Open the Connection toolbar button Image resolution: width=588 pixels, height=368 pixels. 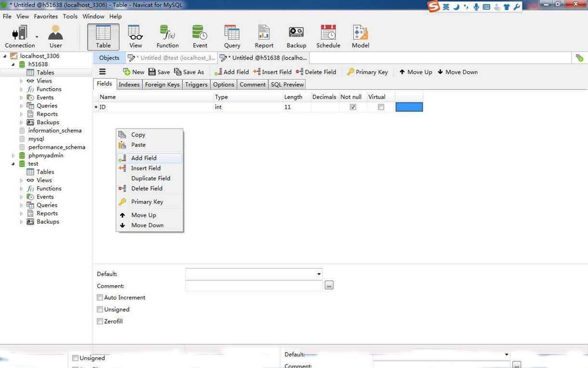click(20, 37)
